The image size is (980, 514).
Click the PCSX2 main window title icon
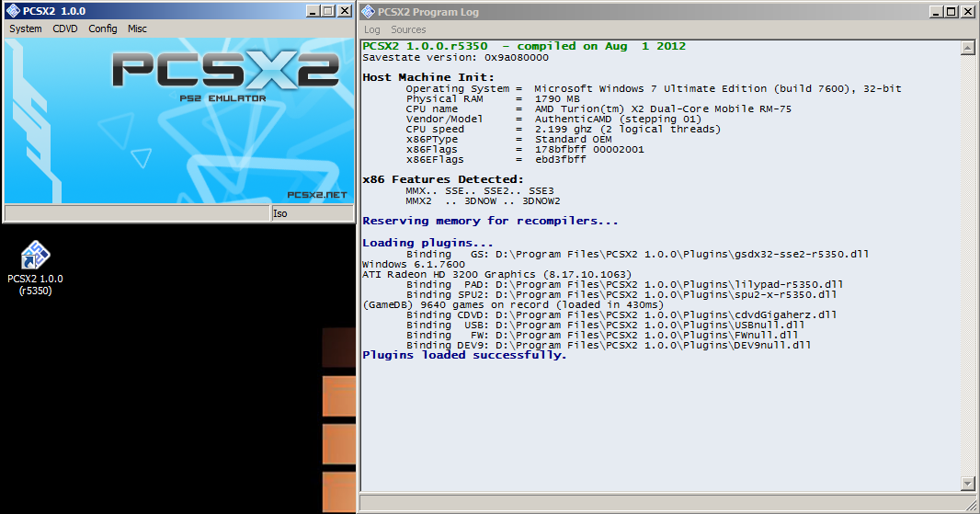13,11
